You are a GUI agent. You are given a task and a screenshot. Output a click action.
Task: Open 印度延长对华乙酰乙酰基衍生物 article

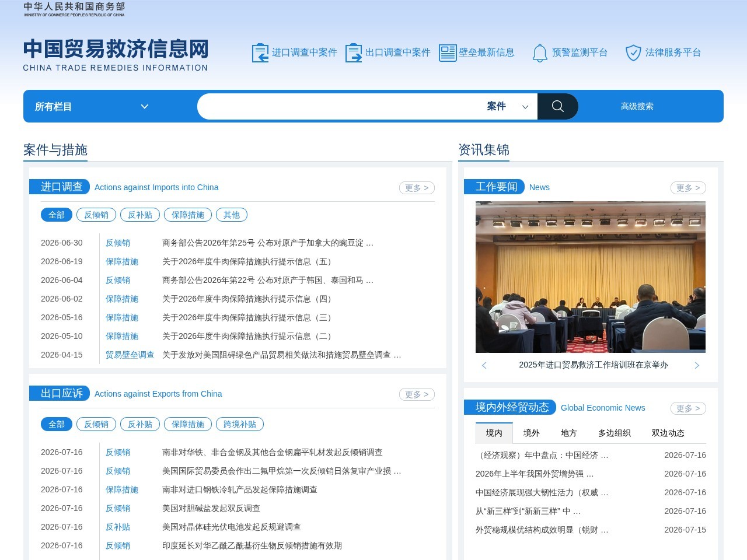pos(252,545)
